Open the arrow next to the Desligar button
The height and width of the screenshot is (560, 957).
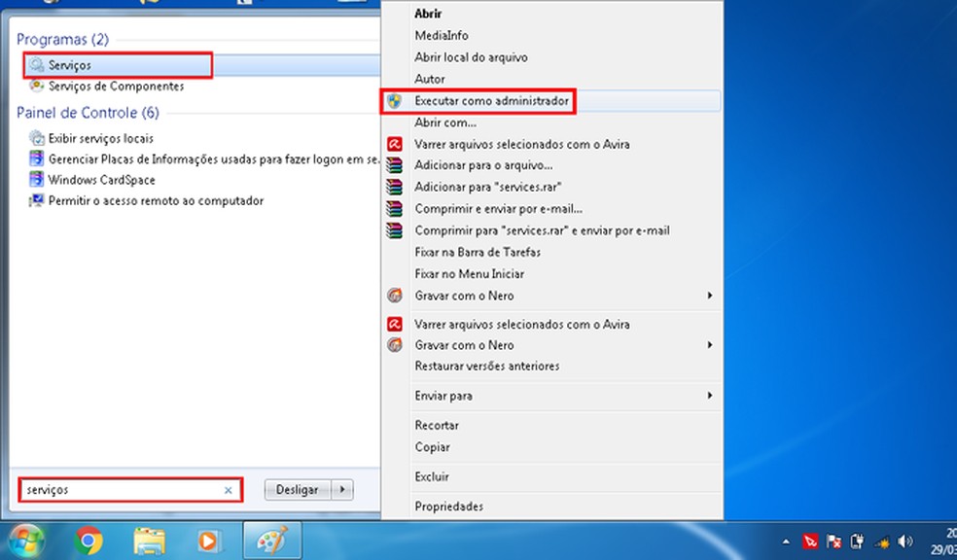(x=342, y=489)
